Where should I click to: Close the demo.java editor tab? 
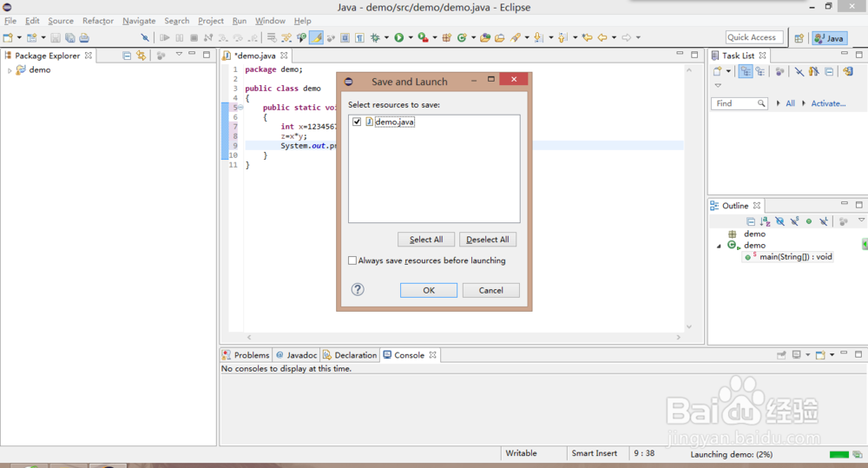pyautogui.click(x=284, y=56)
